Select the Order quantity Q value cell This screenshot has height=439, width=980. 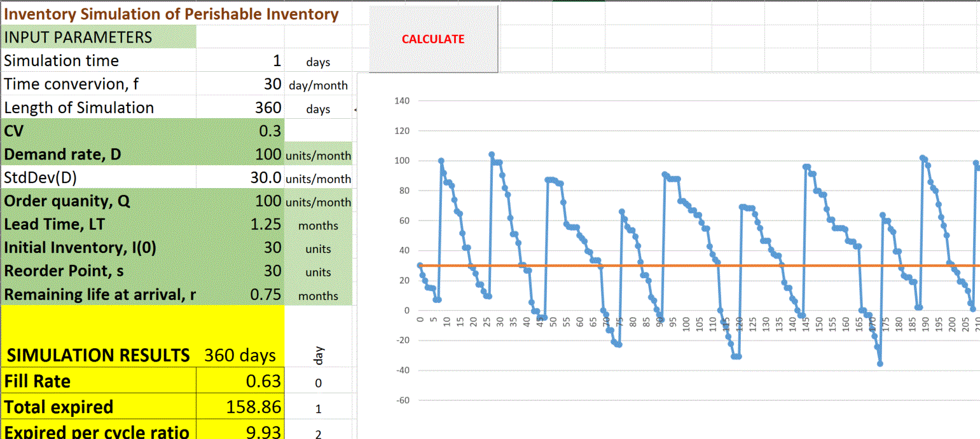[240, 201]
